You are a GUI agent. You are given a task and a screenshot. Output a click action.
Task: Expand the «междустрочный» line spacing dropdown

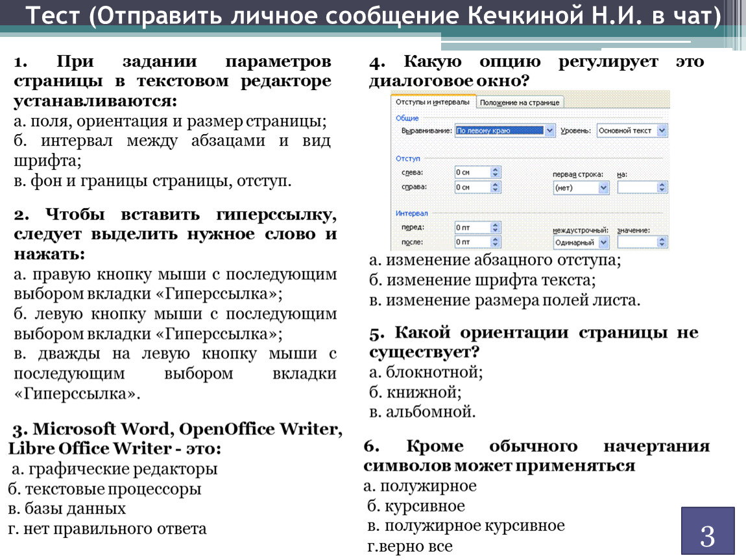click(603, 242)
